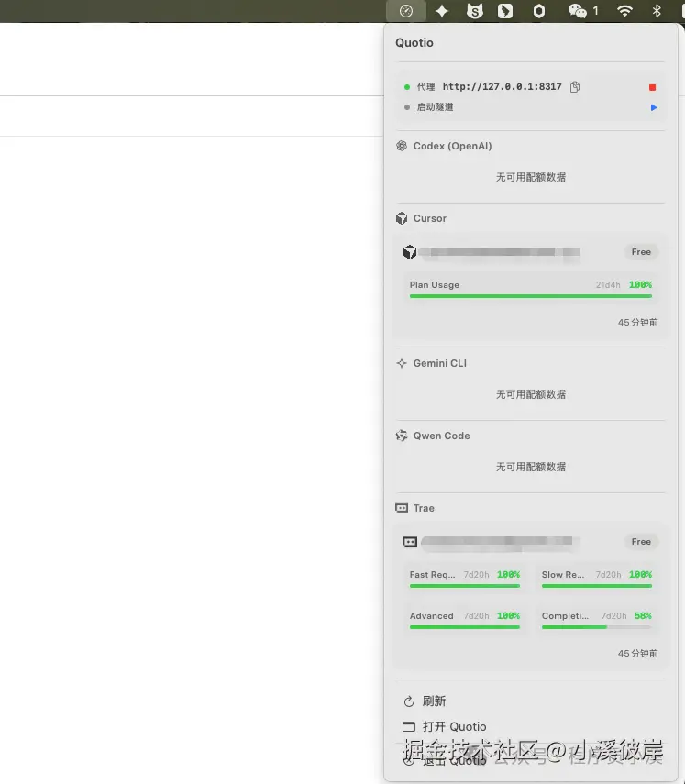Click the 58% completion value
This screenshot has height=784, width=685.
pos(643,616)
